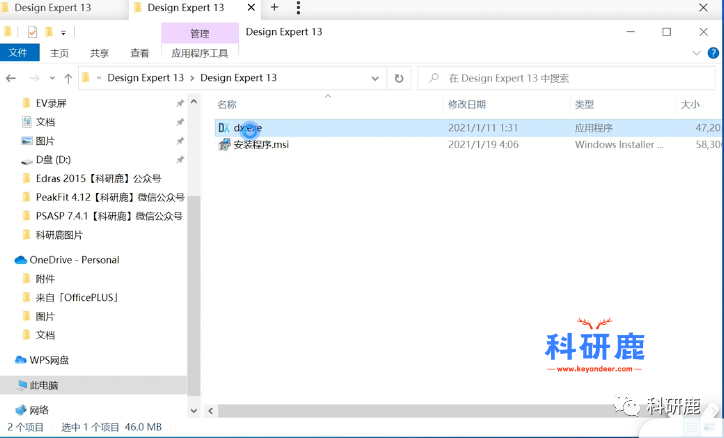
Task: Sort files by 修改日期 column header
Action: 467,104
